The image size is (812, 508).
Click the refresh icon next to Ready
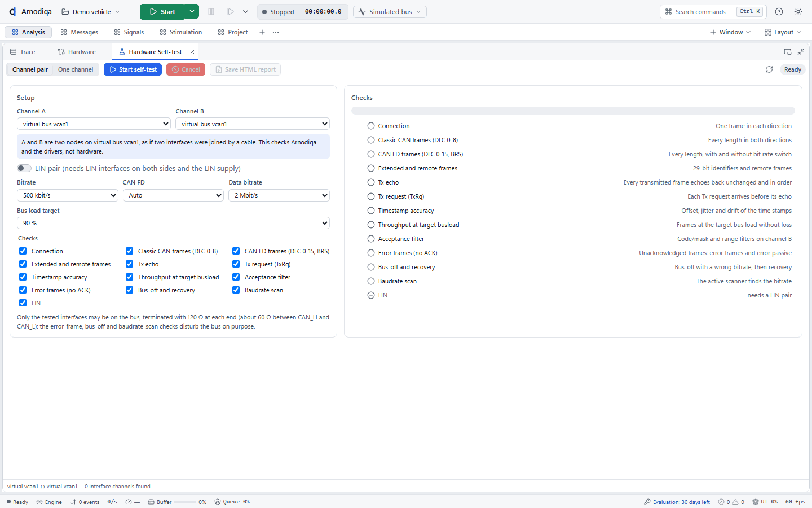(769, 69)
